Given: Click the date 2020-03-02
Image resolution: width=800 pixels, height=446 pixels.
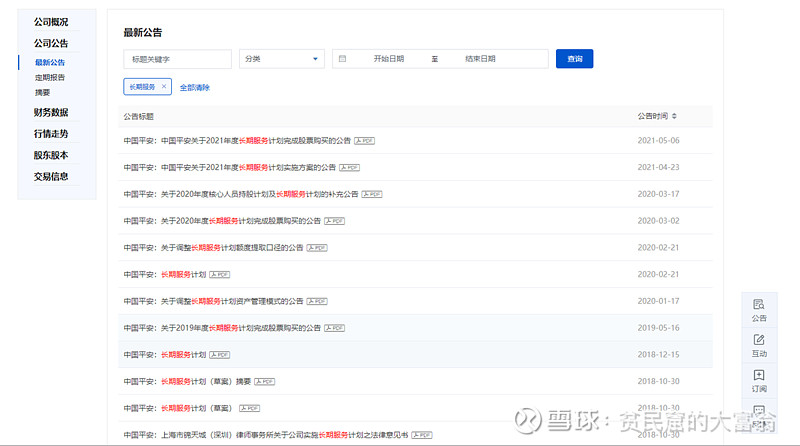Looking at the screenshot, I should pos(658,221).
